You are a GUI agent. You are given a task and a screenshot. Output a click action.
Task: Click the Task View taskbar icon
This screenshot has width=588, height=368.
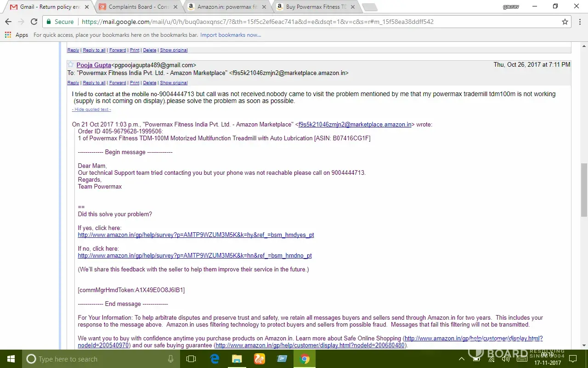[191, 359]
